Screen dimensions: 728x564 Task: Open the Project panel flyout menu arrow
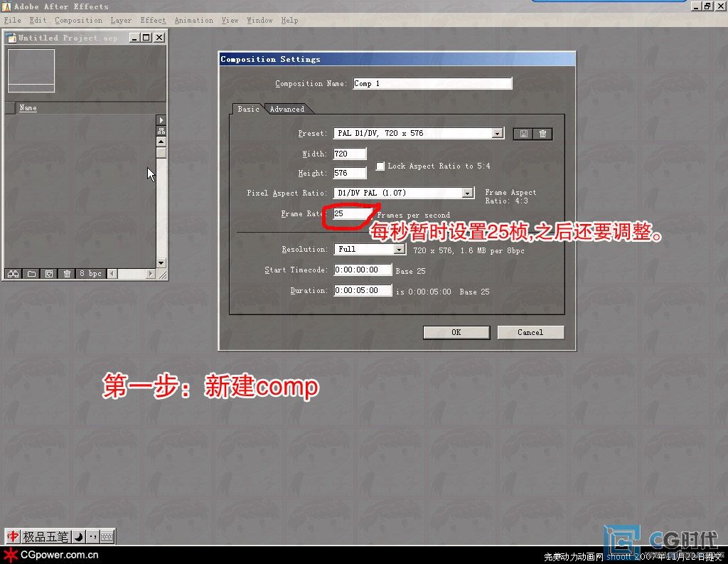pos(161,120)
